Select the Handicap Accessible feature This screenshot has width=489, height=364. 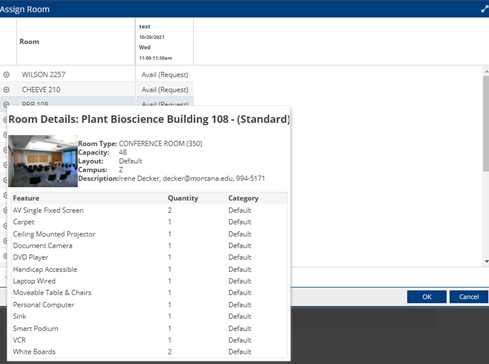149,269
